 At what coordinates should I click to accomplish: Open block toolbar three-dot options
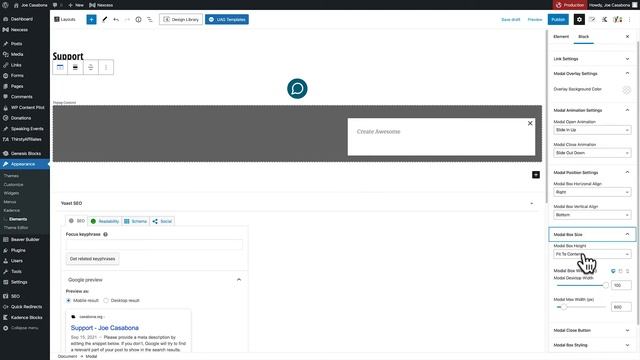(106, 67)
